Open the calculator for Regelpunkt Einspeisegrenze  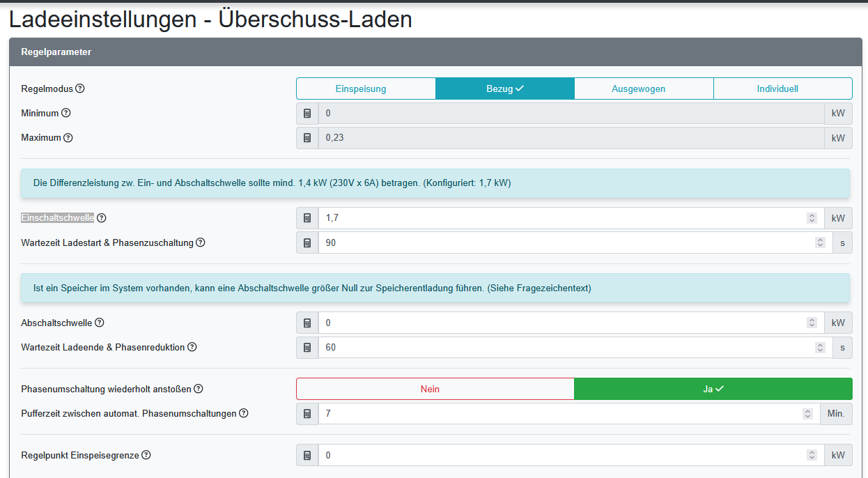coord(307,455)
